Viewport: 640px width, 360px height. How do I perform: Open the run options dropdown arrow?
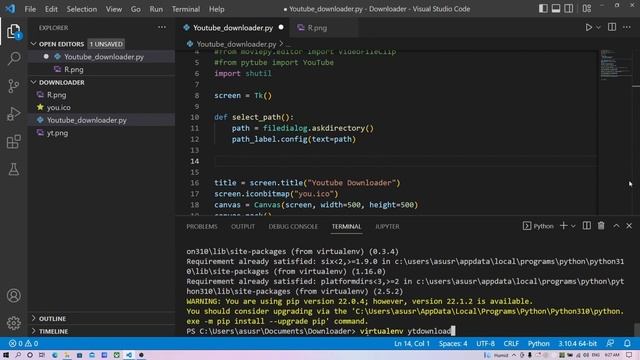click(598, 28)
